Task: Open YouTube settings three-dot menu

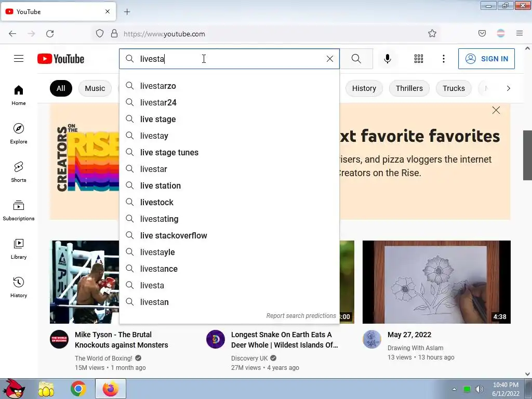Action: (444, 59)
